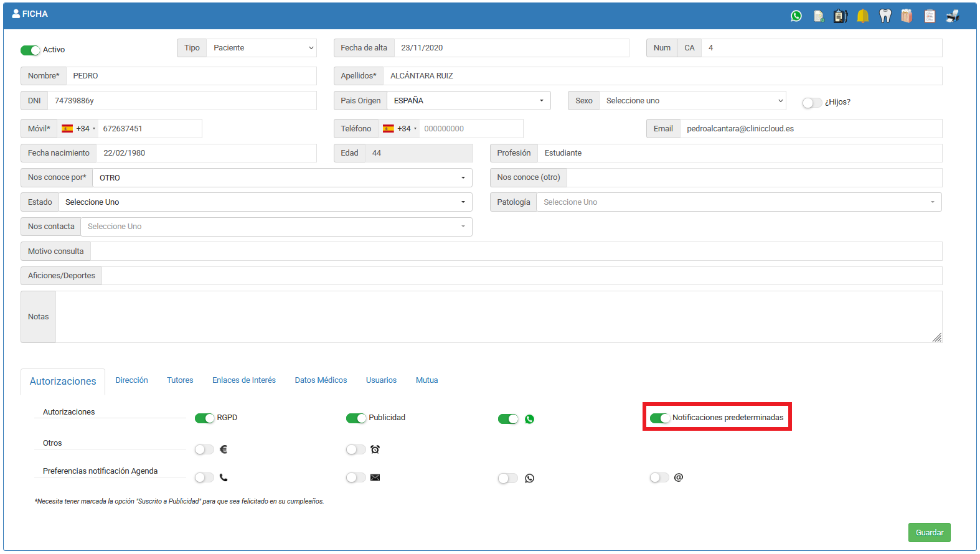980x554 pixels.
Task: Click the Num field showing 4
Action: [822, 48]
